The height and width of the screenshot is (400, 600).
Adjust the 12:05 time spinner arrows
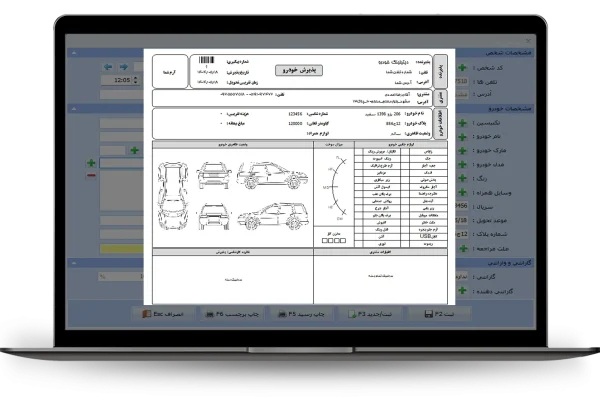pos(137,79)
